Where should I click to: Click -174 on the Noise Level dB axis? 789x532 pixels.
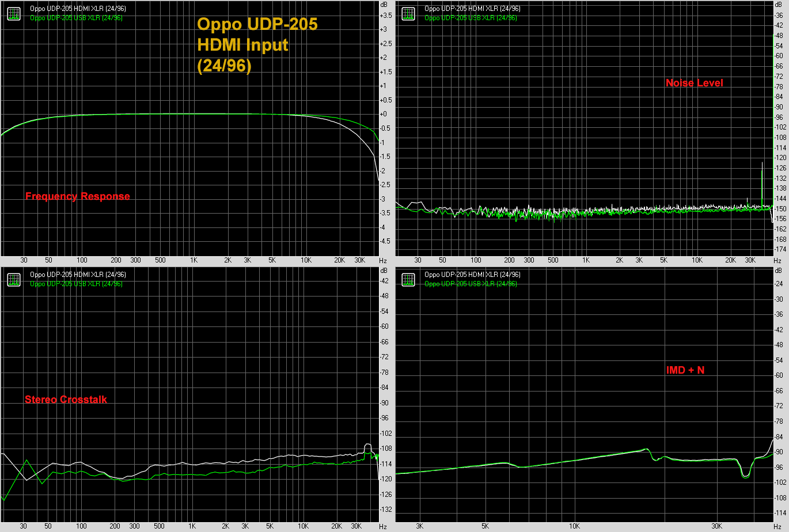click(781, 249)
